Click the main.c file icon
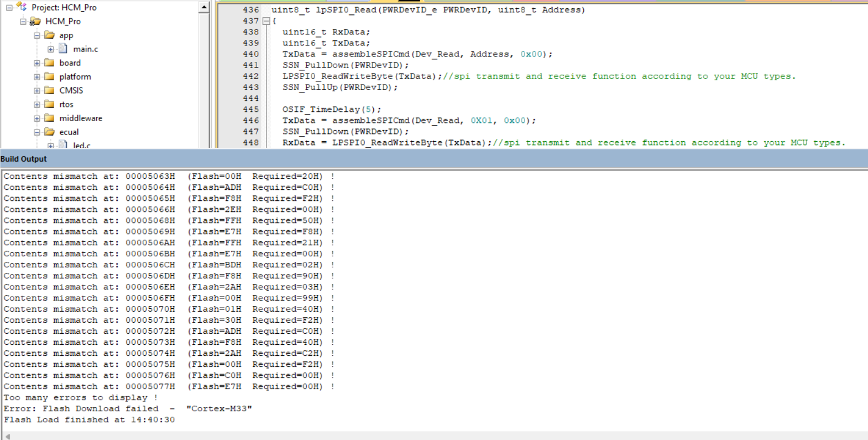This screenshot has width=868, height=440. pyautogui.click(x=64, y=49)
